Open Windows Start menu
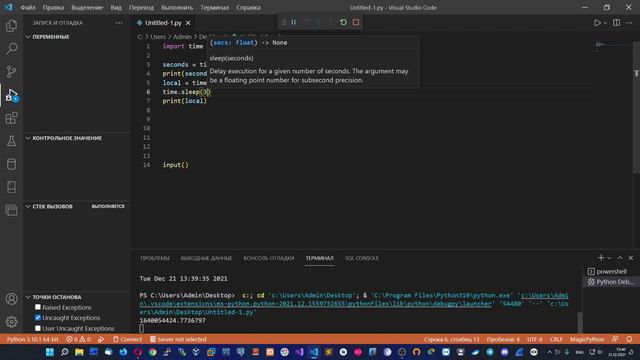Image resolution: width=640 pixels, height=360 pixels. [x=50, y=352]
